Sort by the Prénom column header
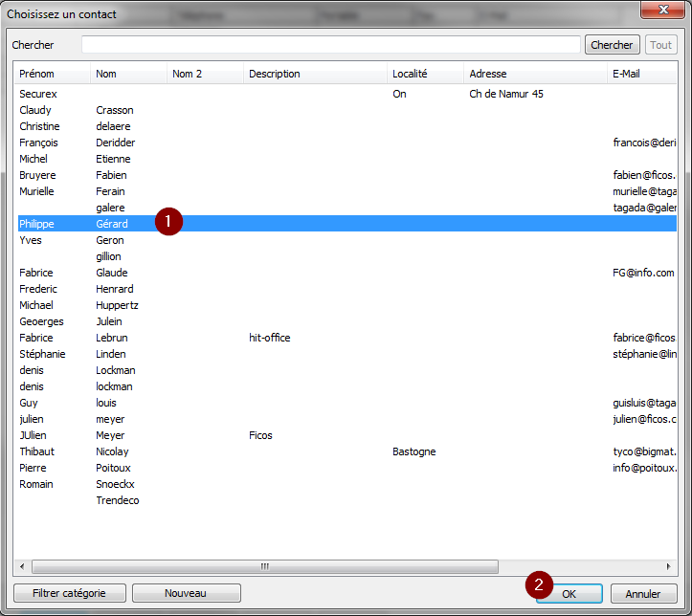Image resolution: width=692 pixels, height=616 pixels. 53,74
